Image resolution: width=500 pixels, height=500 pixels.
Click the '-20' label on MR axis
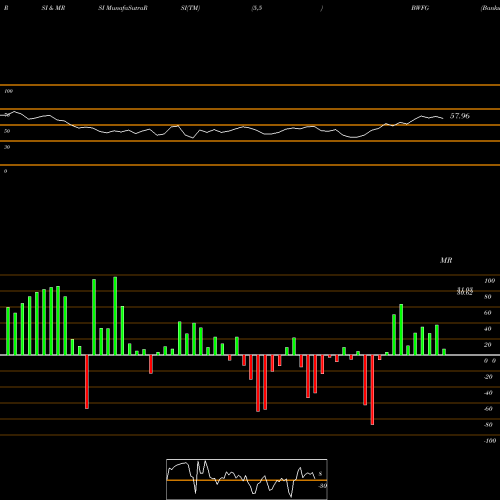tap(488, 377)
